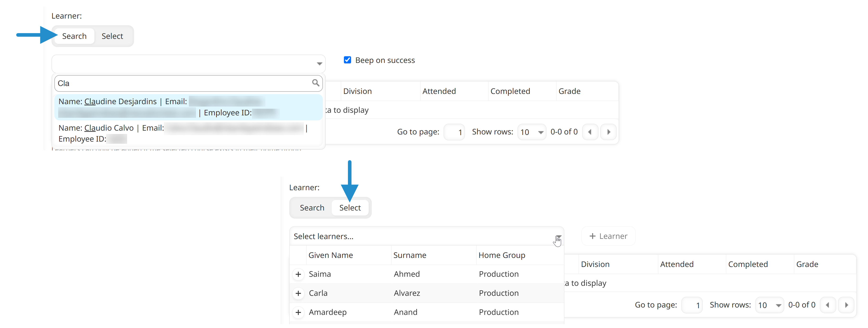Choose the Claudine Desjardins search result
This screenshot has height=328, width=868.
[x=188, y=107]
